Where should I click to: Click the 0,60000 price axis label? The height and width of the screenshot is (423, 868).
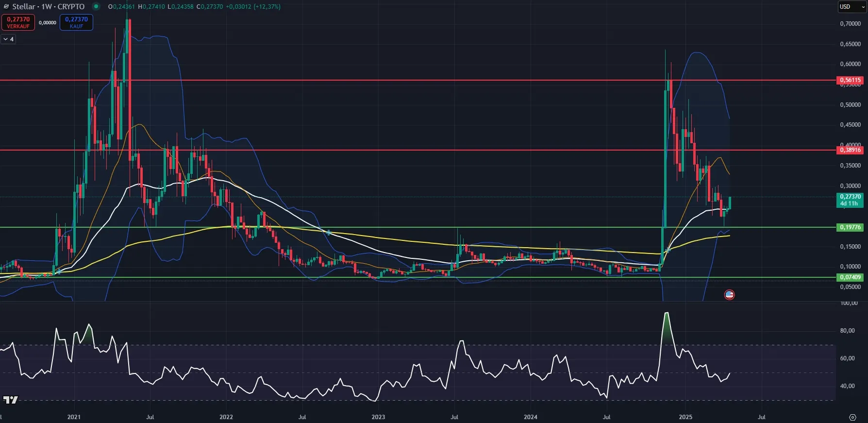point(850,64)
